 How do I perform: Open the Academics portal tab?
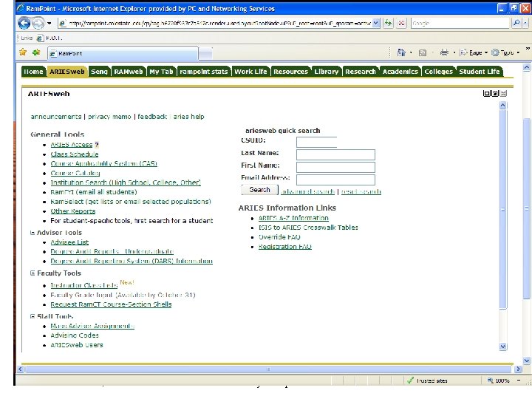click(400, 71)
